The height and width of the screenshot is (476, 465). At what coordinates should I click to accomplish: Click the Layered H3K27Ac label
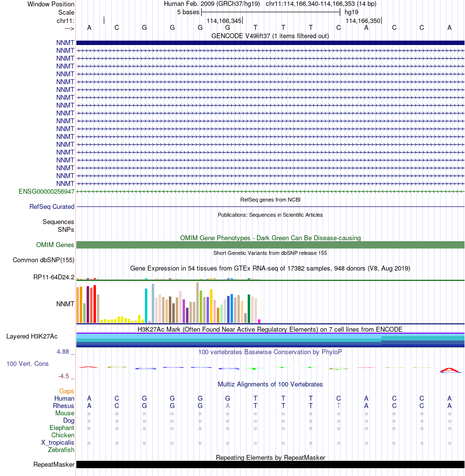tap(32, 337)
